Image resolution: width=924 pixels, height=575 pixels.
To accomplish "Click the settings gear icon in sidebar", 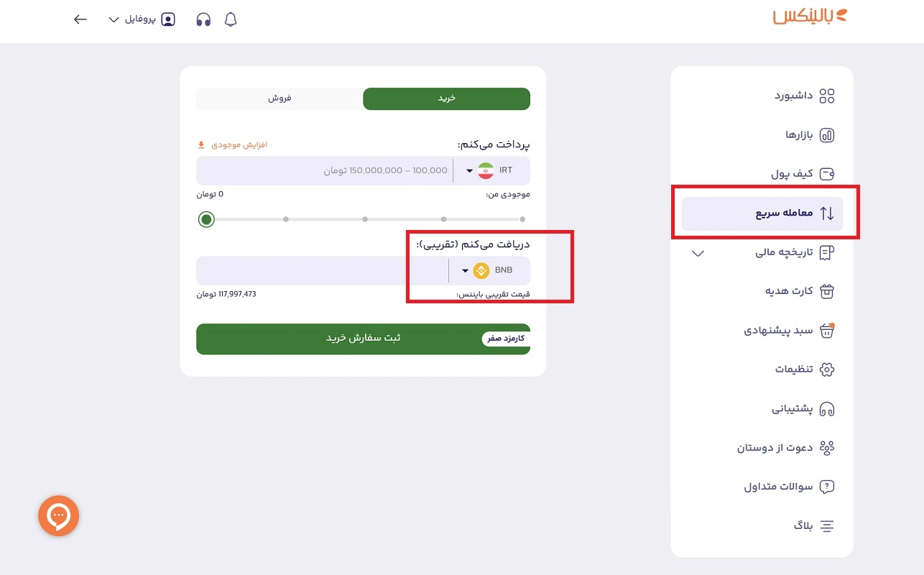I will (827, 369).
